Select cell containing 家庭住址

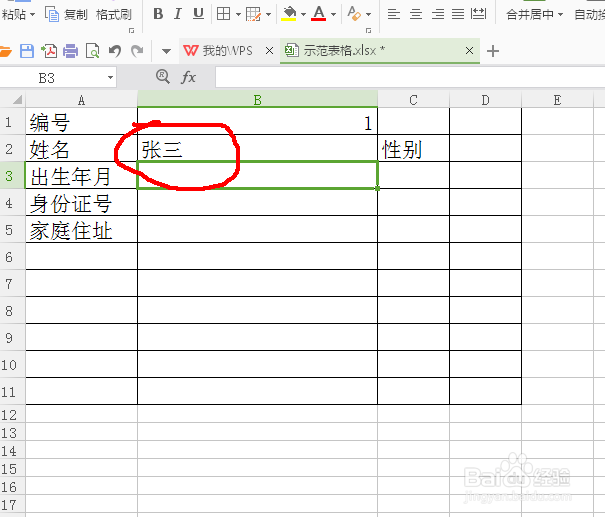(x=81, y=230)
